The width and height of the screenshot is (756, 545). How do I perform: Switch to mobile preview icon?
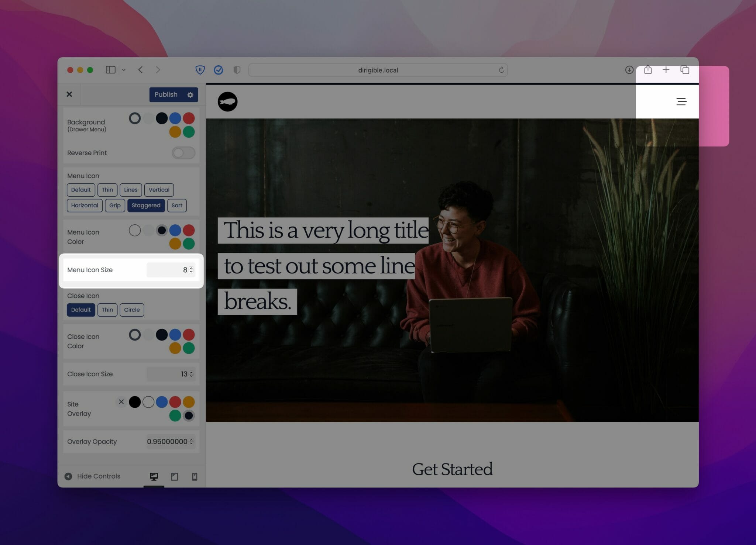pos(195,476)
